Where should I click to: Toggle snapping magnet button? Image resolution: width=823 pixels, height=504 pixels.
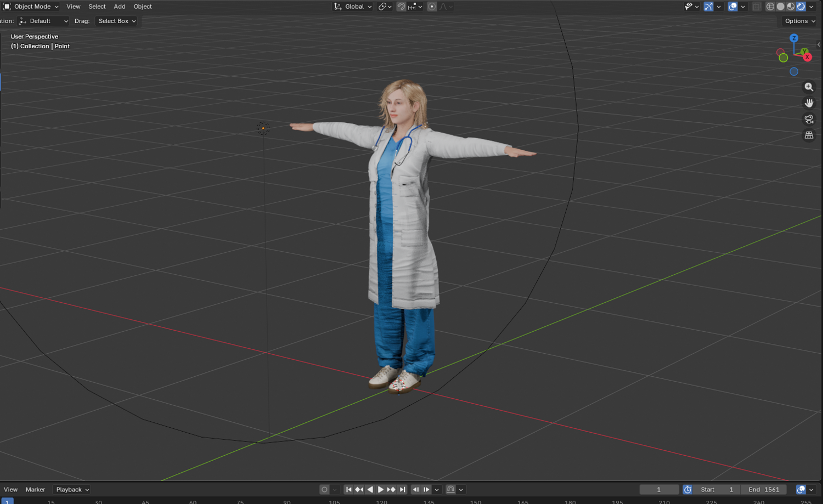(402, 7)
